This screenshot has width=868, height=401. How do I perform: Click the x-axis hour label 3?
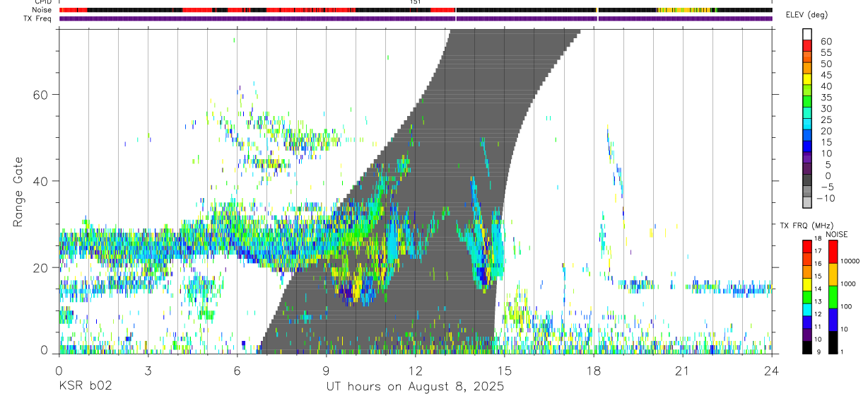point(147,371)
